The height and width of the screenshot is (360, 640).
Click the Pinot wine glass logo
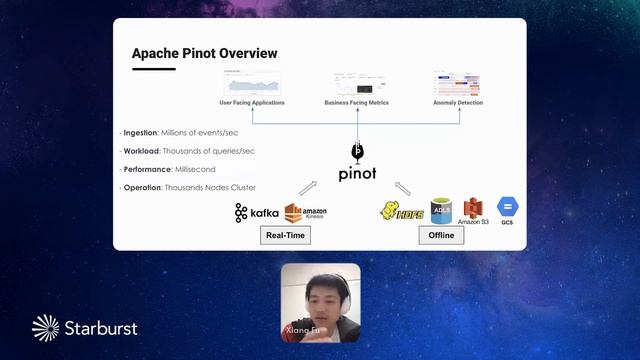[x=358, y=152]
